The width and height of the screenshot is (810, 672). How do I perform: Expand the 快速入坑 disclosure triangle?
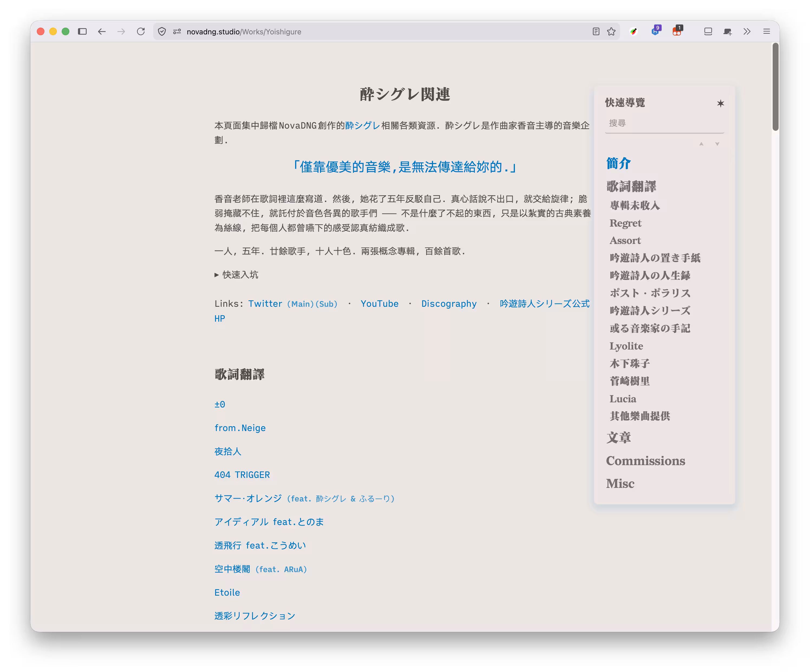217,275
